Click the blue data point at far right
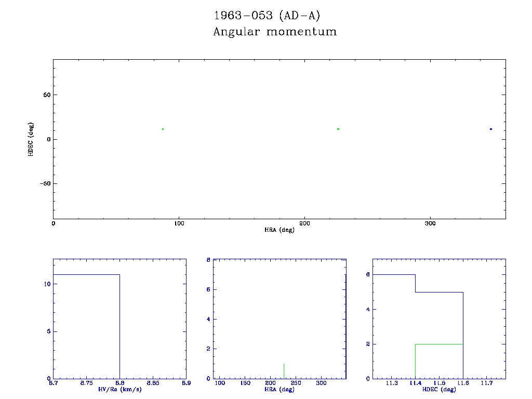 click(490, 129)
